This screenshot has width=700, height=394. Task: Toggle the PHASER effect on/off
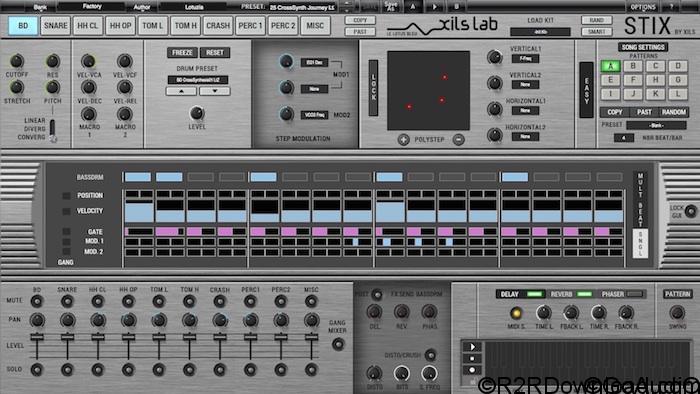point(635,294)
